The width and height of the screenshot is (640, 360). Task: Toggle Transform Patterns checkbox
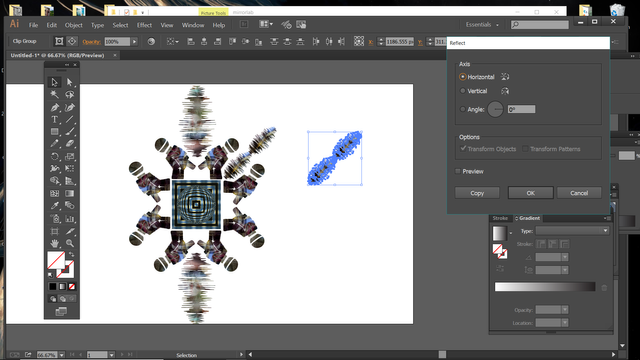tap(525, 149)
